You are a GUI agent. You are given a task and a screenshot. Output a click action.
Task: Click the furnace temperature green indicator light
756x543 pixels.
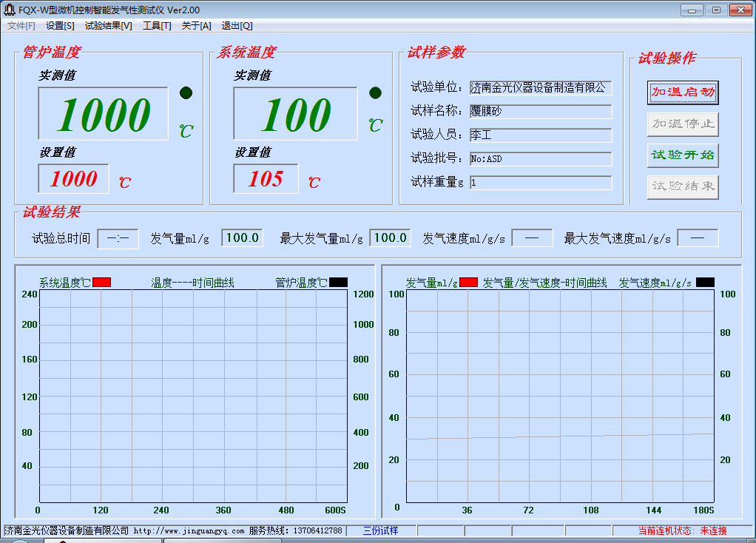pos(186,92)
